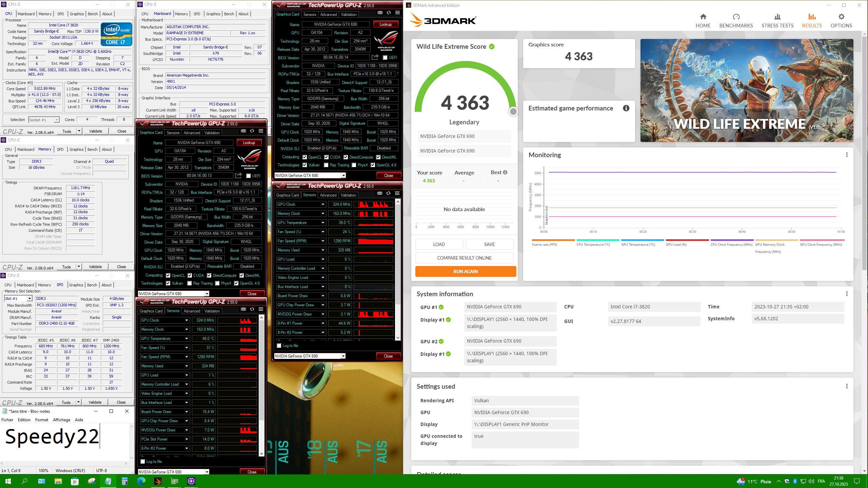Image resolution: width=868 pixels, height=488 pixels.
Task: Click Validate in the CPU-Z SPD window
Action: point(95,402)
